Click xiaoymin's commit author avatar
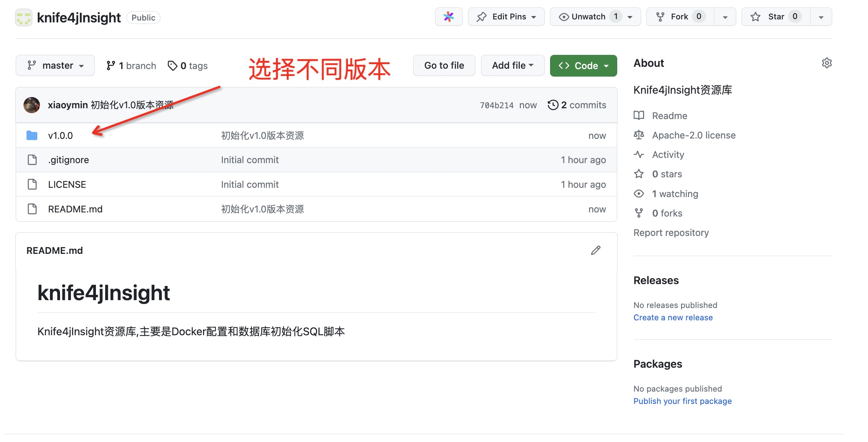Viewport: 868px width, 442px height. (32, 105)
